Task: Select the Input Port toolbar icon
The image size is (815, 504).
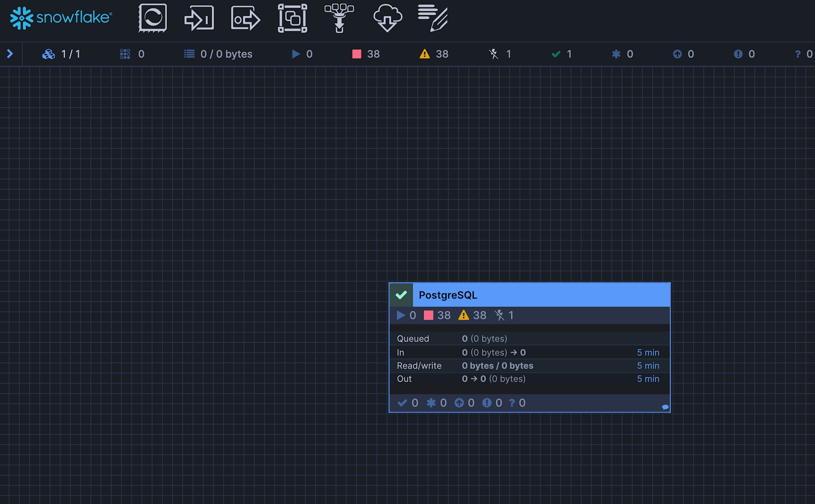Action: point(199,18)
